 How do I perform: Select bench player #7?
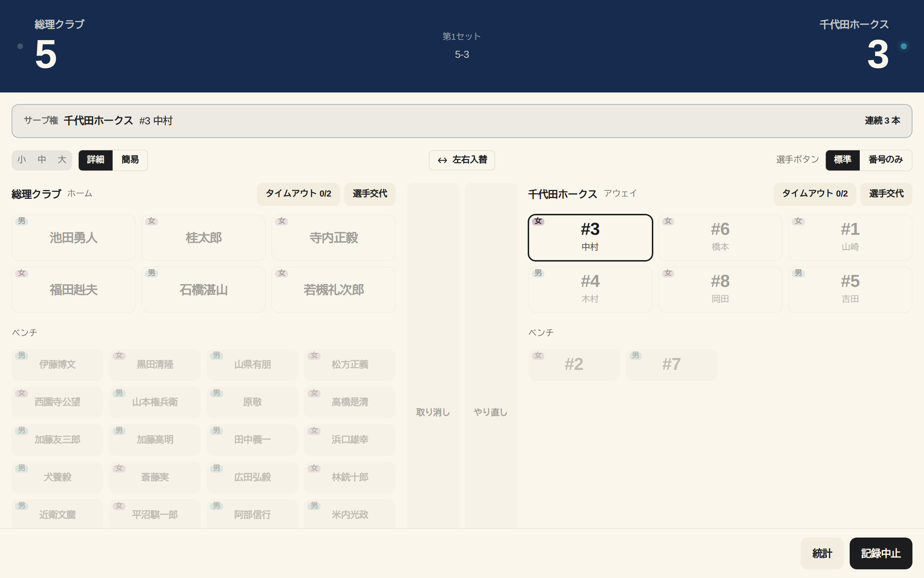[x=671, y=364]
